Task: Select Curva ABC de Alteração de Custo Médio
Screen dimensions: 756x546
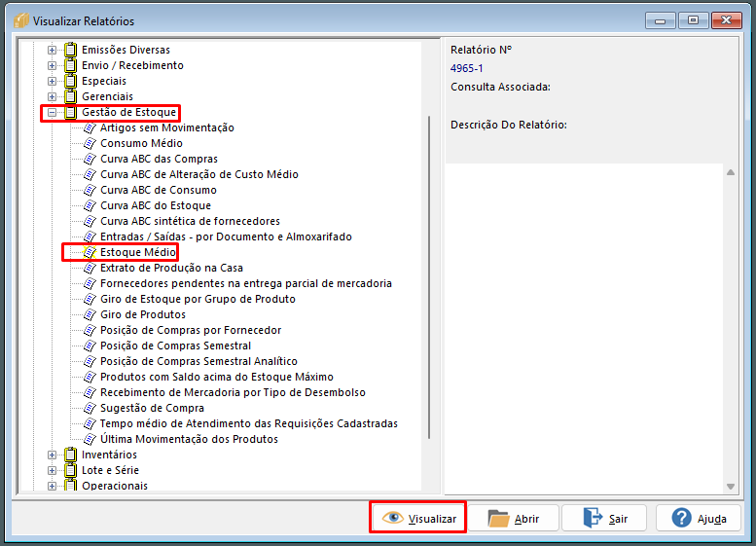Action: pos(199,174)
